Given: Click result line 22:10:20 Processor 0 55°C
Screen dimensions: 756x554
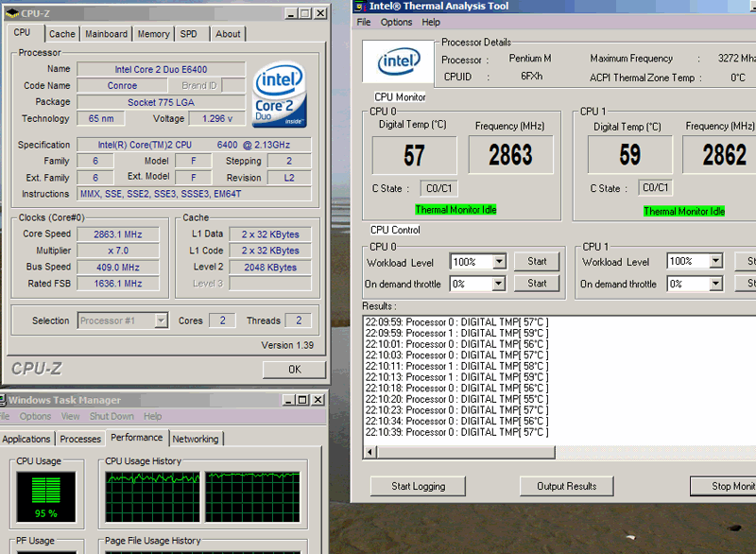Looking at the screenshot, I should 456,399.
